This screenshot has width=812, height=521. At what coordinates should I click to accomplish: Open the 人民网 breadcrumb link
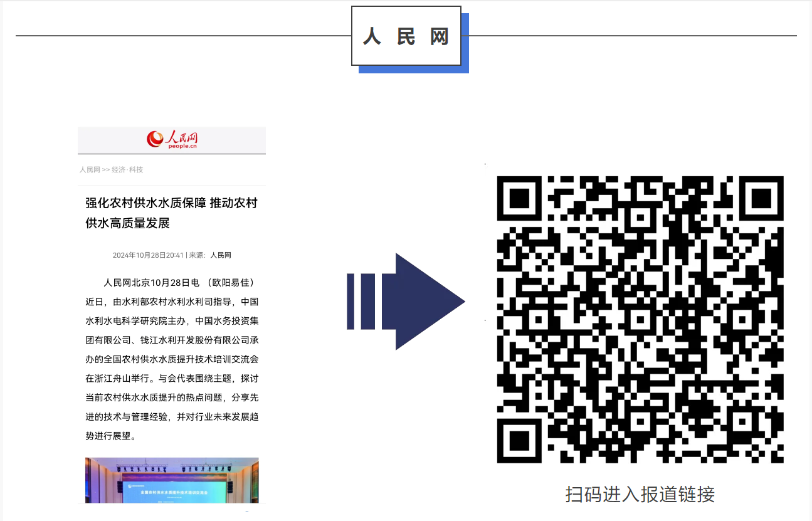pyautogui.click(x=90, y=170)
